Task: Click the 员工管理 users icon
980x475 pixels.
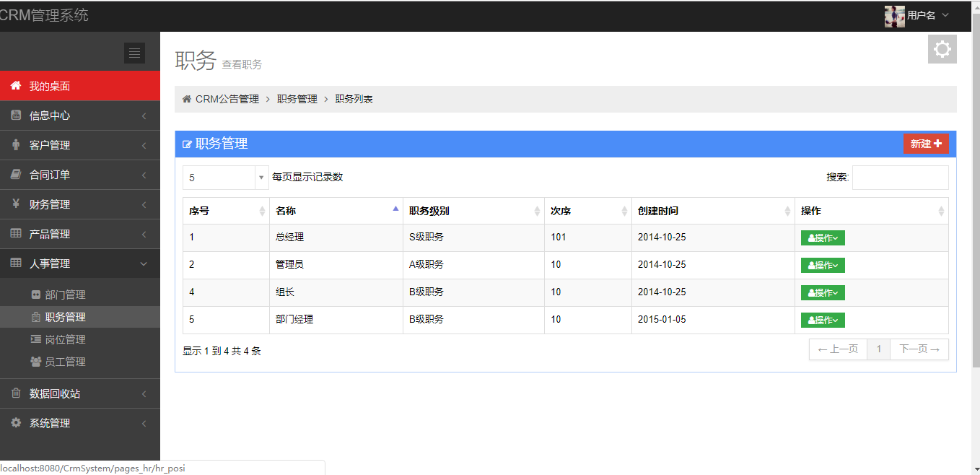Action: coord(36,362)
